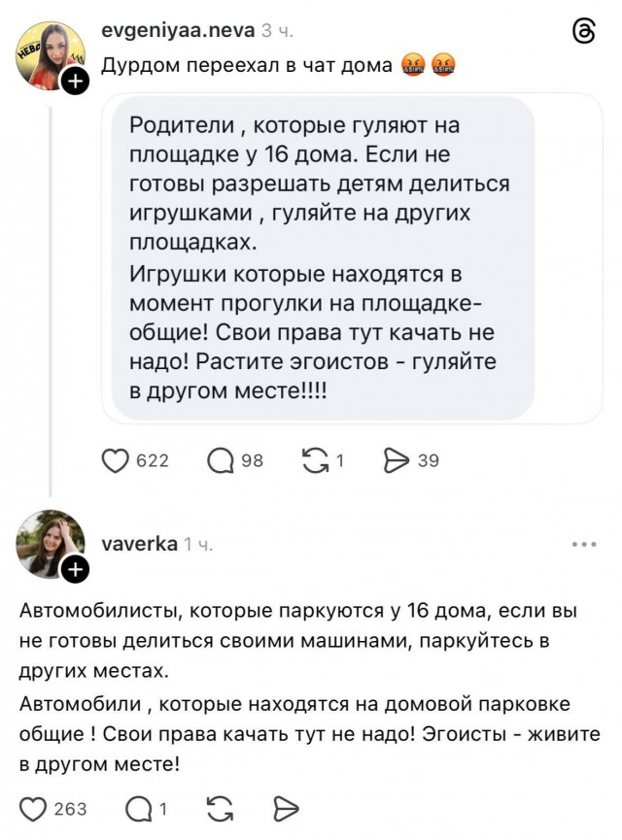Follow vaverka via plus badge on avatar
Screen dimensions: 622x840
click(75, 570)
